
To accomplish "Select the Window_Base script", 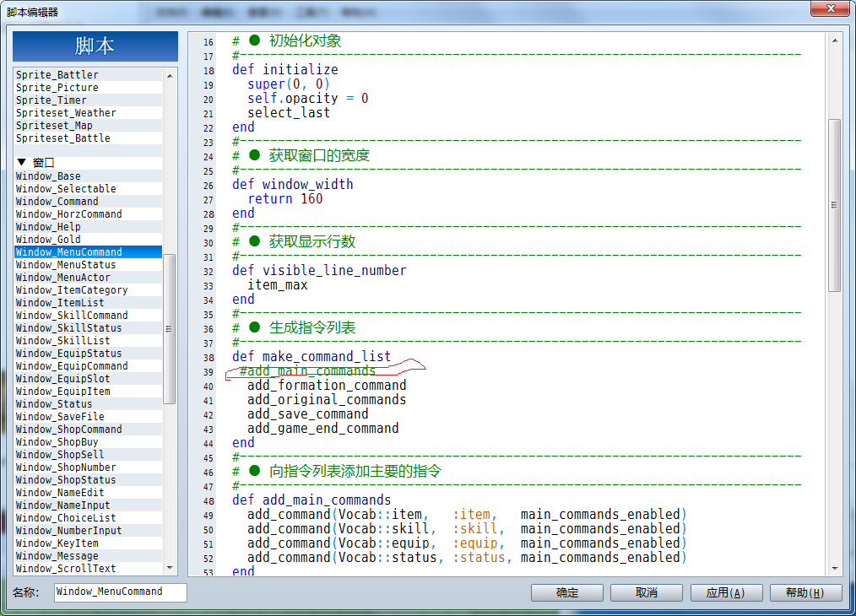I will (x=88, y=176).
